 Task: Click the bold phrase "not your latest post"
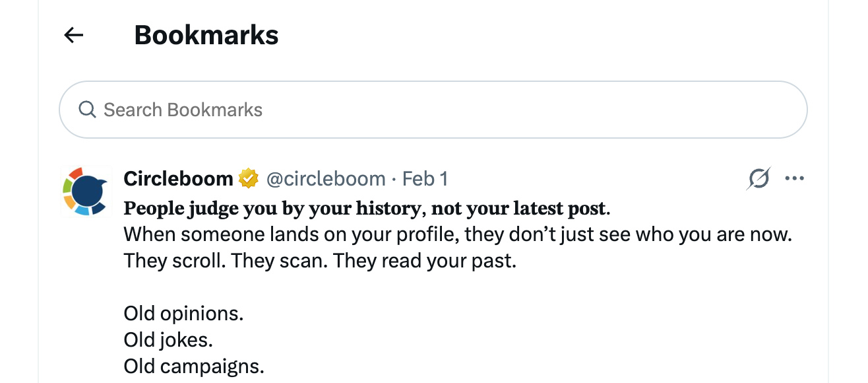pyautogui.click(x=518, y=209)
